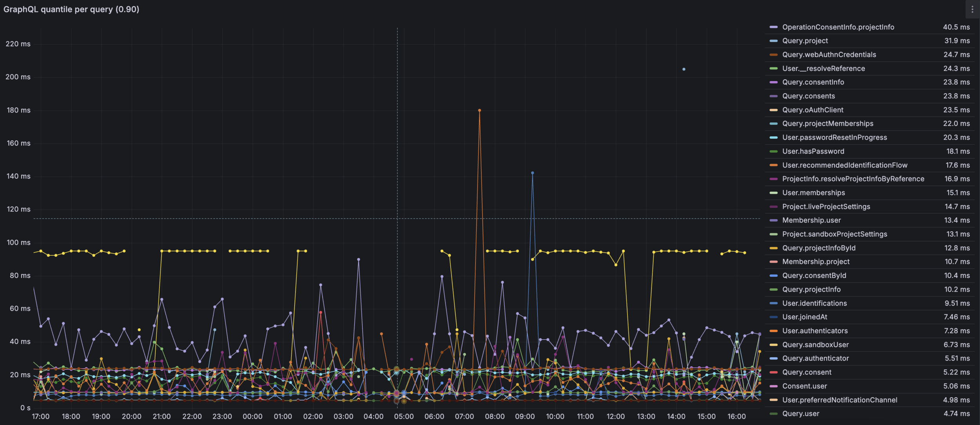Open the panel three-dot menu

(972, 9)
